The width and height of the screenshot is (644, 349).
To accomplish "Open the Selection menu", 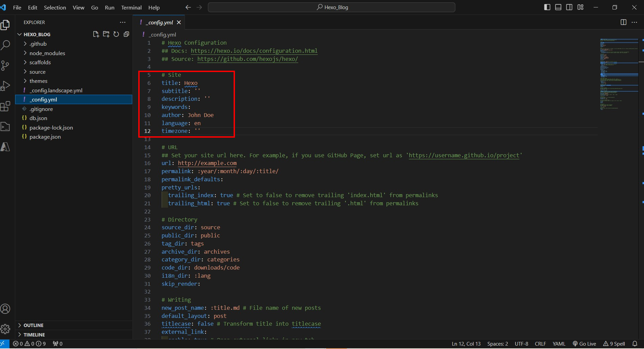I will pos(55,7).
